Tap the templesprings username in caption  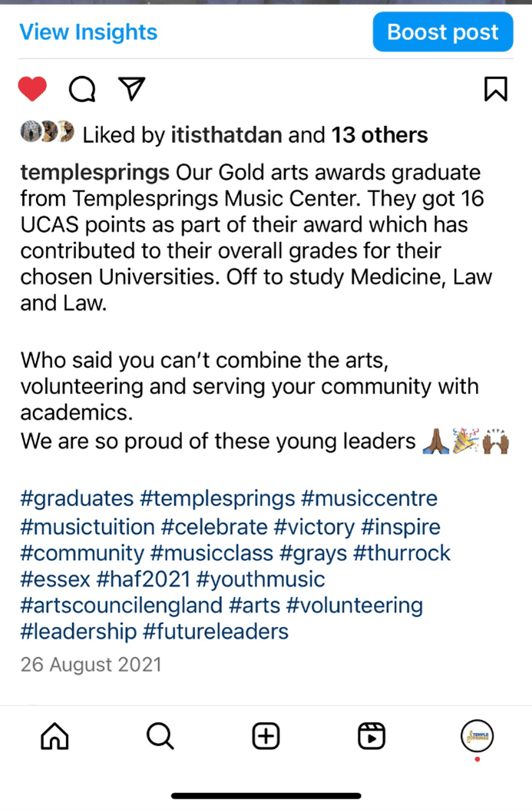tap(95, 171)
